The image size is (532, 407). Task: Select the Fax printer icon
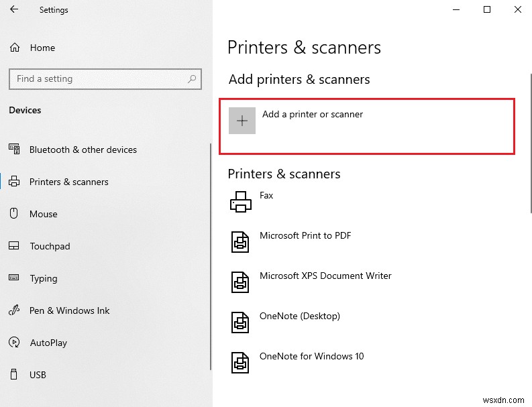[241, 202]
